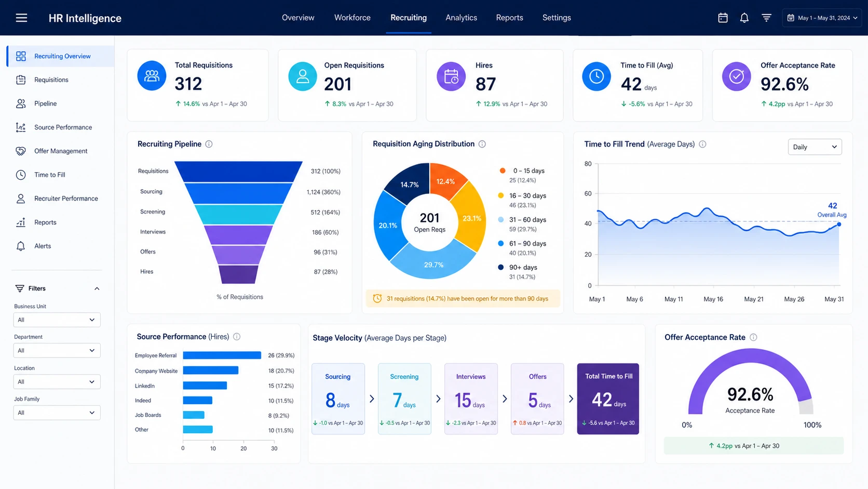868x489 pixels.
Task: Click the Offer Management handshake icon
Action: point(21,151)
